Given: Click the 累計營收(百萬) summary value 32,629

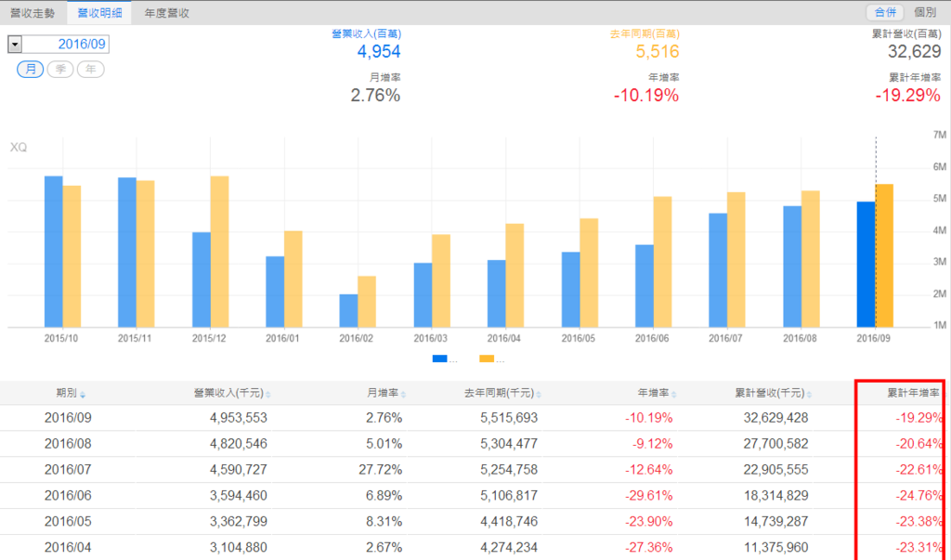Looking at the screenshot, I should pos(915,52).
